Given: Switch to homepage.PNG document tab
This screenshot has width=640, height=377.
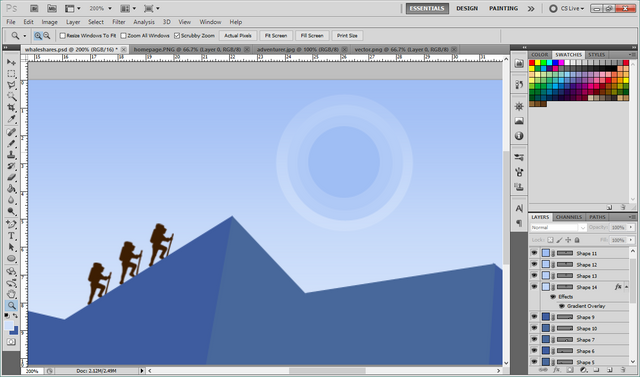Looking at the screenshot, I should [x=187, y=49].
